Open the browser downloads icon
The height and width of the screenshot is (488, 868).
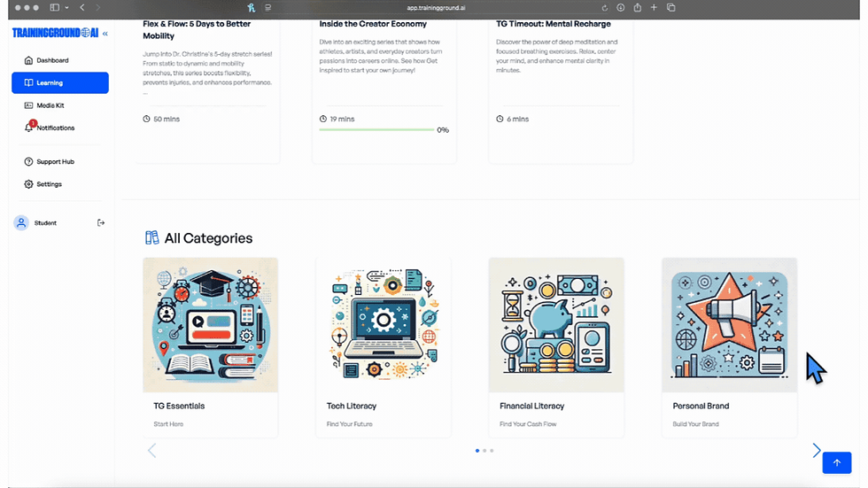click(x=621, y=8)
